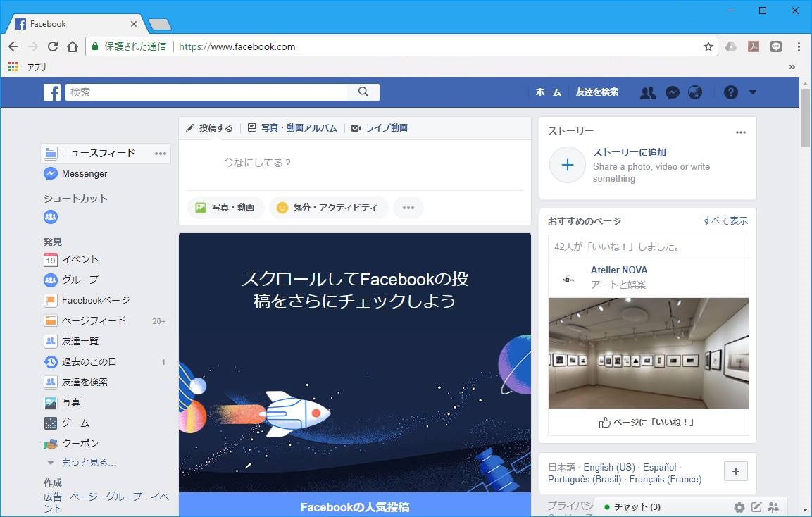Image resolution: width=812 pixels, height=517 pixels.
Task: Open the Messenger icon in header bar
Action: tap(672, 92)
